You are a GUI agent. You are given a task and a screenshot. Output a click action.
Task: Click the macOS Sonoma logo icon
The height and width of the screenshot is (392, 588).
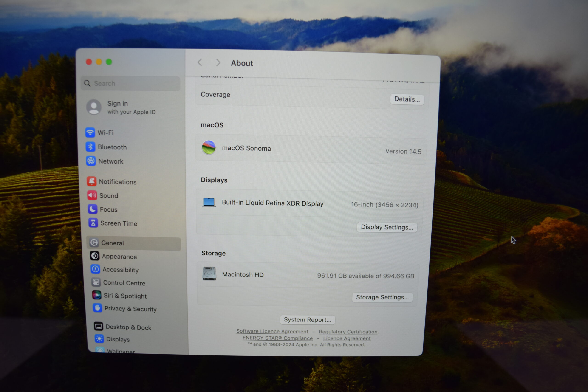(x=209, y=147)
